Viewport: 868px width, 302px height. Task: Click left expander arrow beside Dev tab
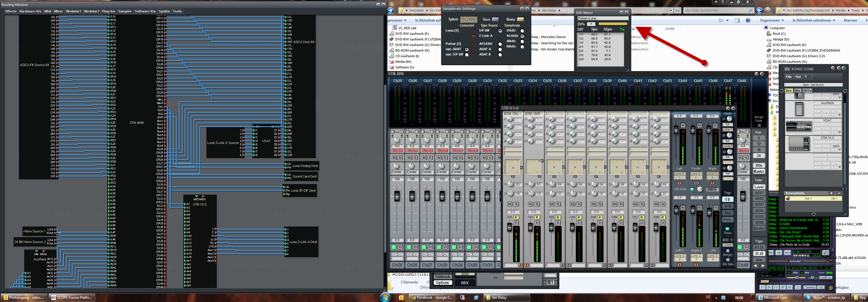click(x=782, y=91)
